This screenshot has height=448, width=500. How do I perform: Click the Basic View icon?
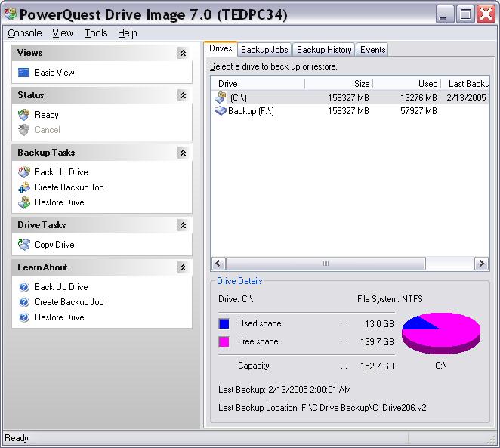(x=23, y=73)
